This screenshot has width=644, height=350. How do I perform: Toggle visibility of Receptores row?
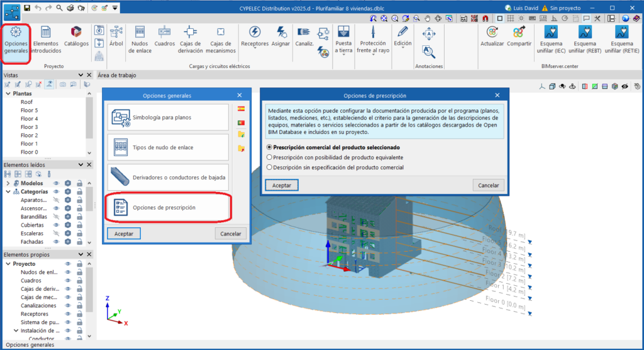coord(68,314)
